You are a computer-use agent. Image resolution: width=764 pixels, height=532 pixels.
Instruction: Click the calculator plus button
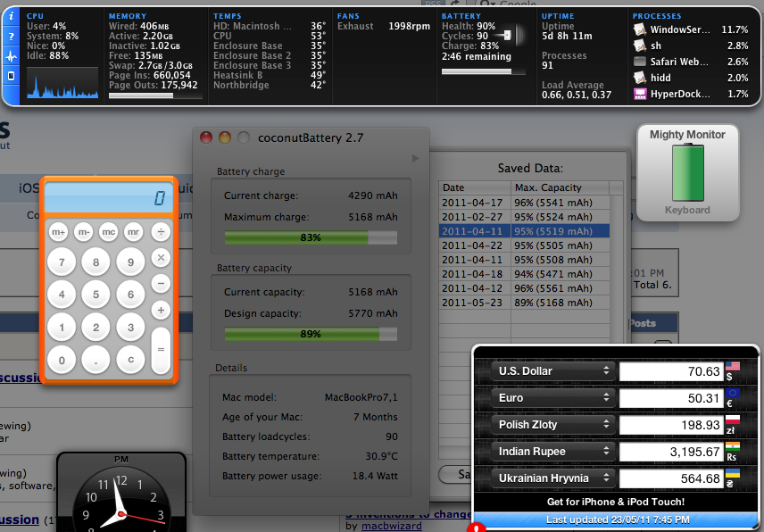coord(161,310)
